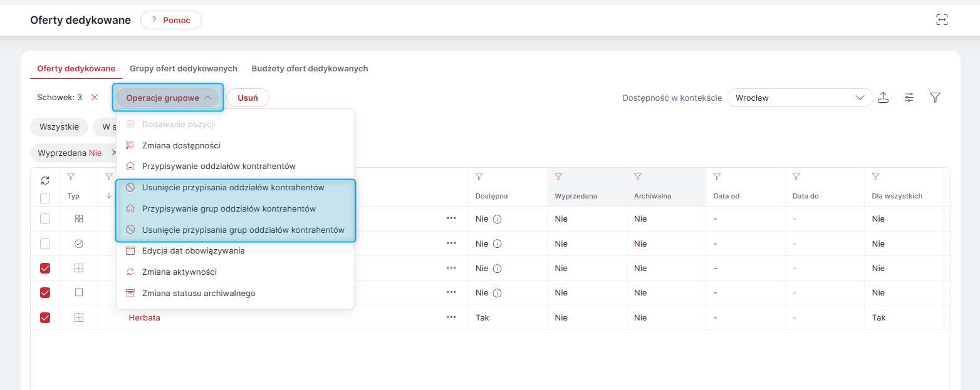Click the Tak value in Herbata's Dostępna cell

point(482,317)
